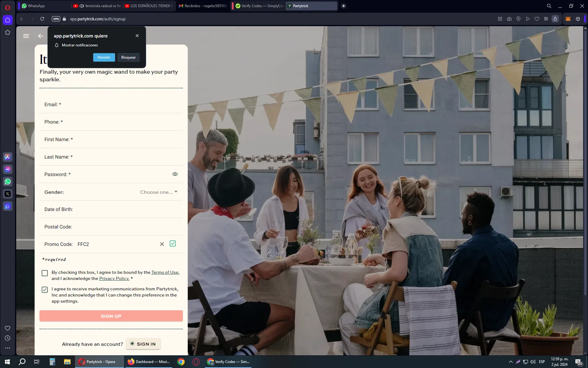The height and width of the screenshot is (368, 588).
Task: Click the SIGN IN button
Action: click(x=143, y=344)
